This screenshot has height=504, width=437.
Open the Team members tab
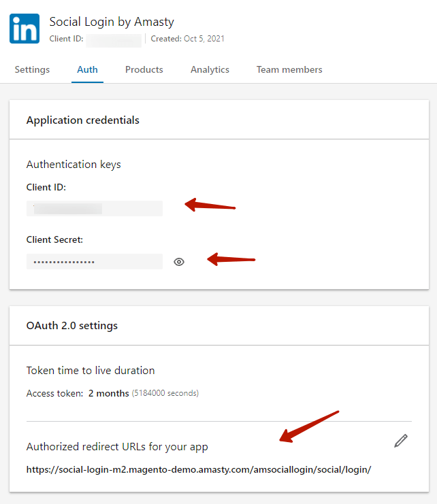(289, 70)
